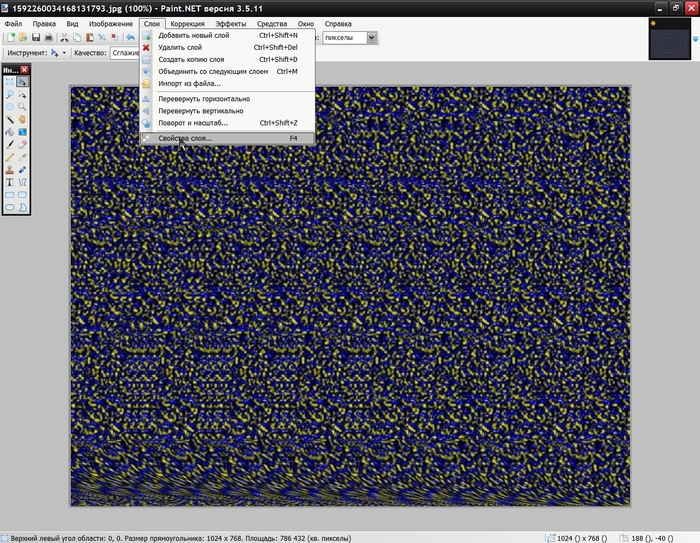Click the Open file toolbar icon
This screenshot has width=700, height=543.
(23, 38)
